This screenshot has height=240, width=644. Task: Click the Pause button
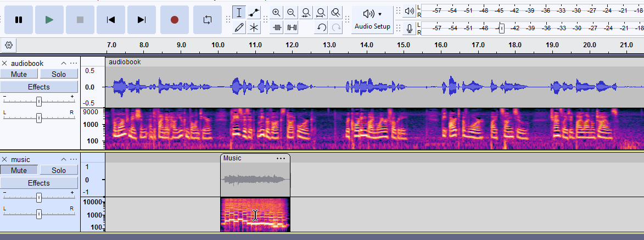pos(19,20)
